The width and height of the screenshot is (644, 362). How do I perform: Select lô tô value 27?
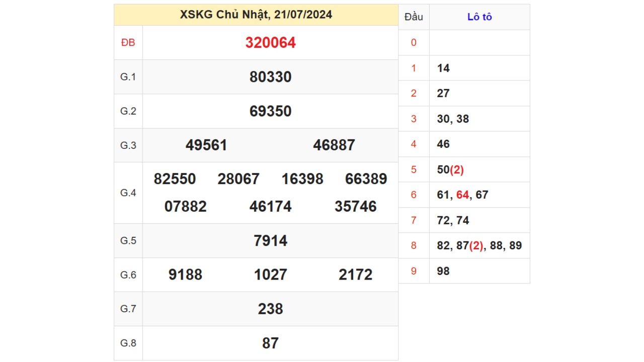443,94
